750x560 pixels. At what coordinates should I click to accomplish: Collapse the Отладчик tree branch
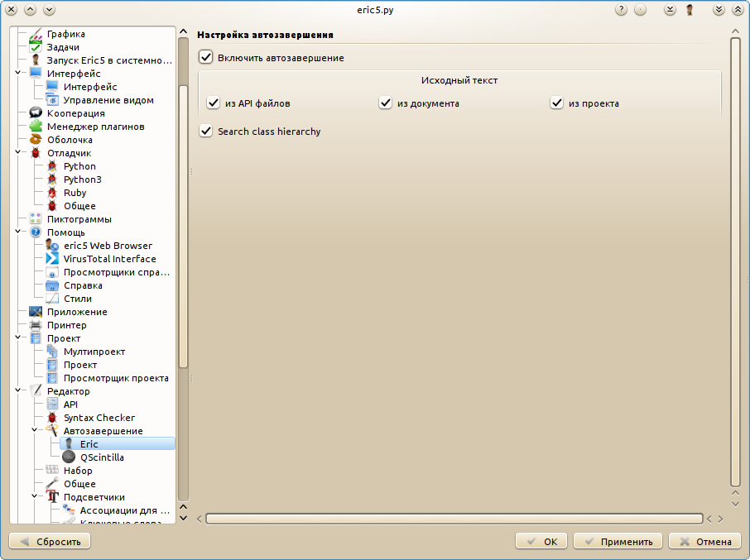18,153
